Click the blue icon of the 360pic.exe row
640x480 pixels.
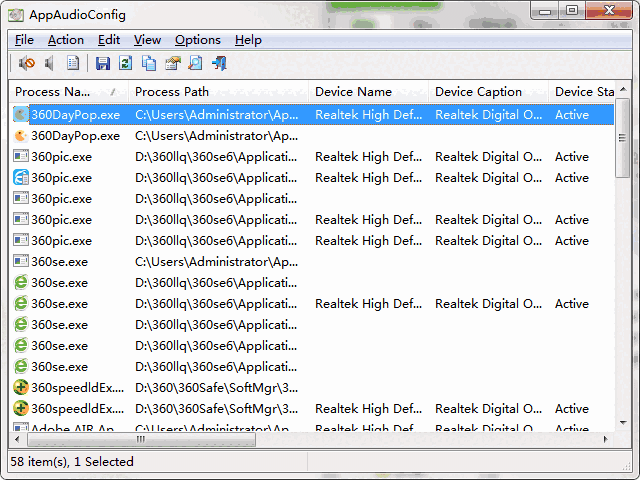pos(20,178)
